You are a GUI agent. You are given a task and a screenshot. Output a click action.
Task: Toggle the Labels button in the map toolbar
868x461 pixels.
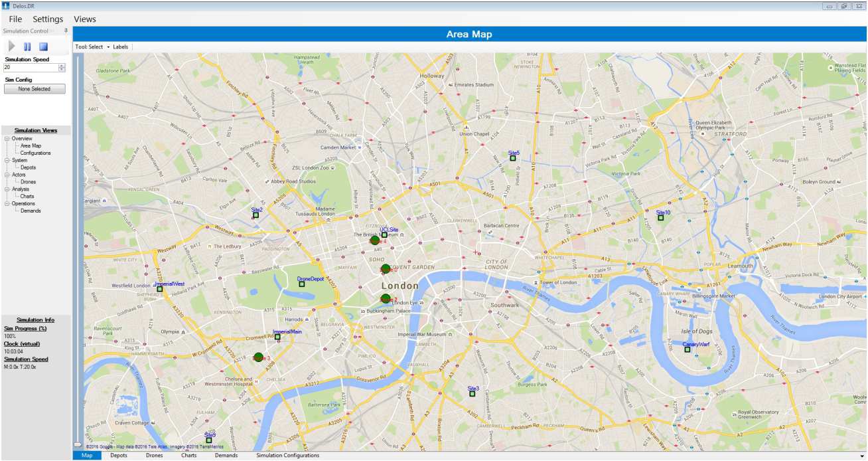pos(121,47)
